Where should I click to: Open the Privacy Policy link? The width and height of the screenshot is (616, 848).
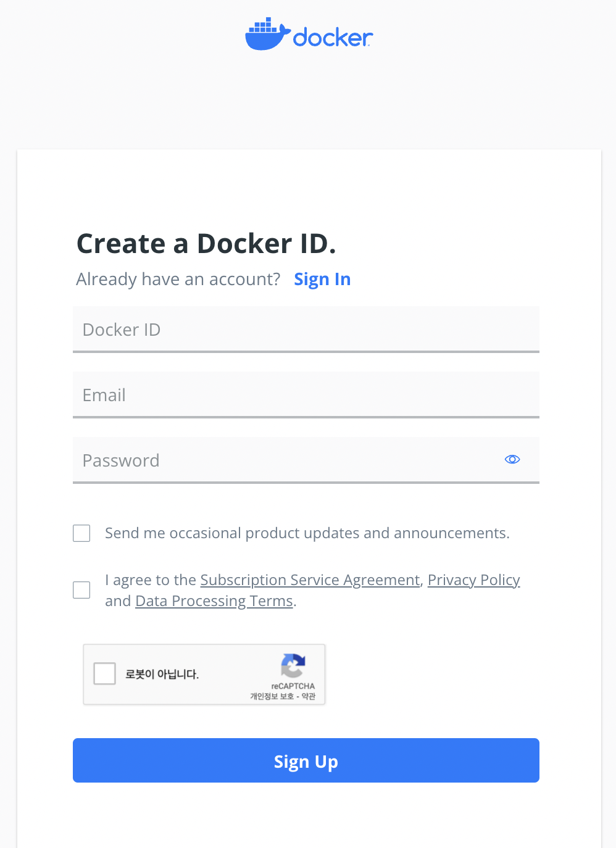pyautogui.click(x=474, y=580)
